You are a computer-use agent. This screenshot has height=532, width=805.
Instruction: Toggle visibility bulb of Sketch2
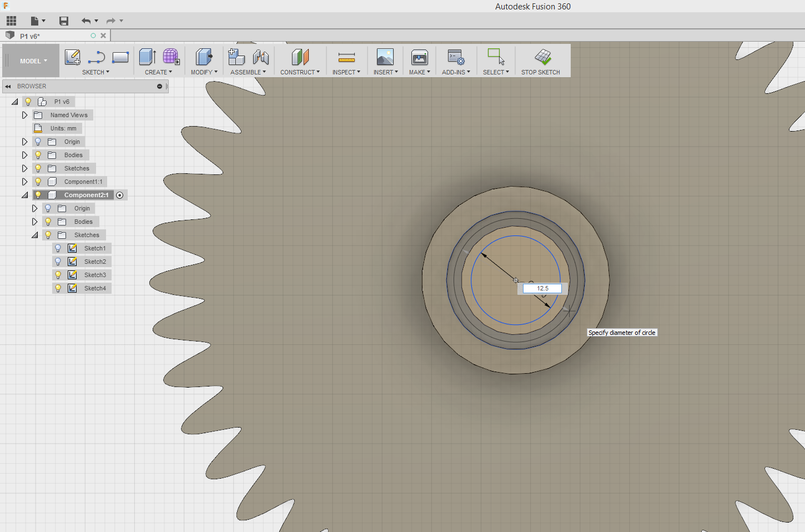point(58,262)
